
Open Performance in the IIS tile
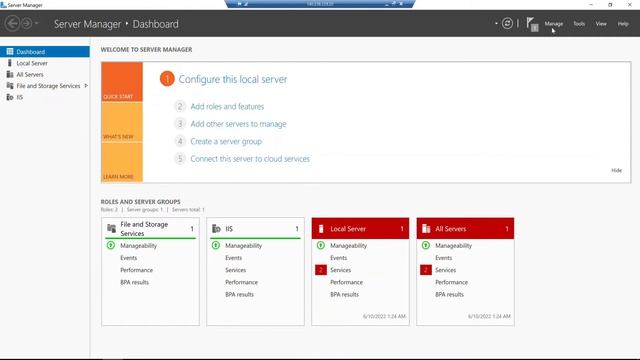pos(241,282)
